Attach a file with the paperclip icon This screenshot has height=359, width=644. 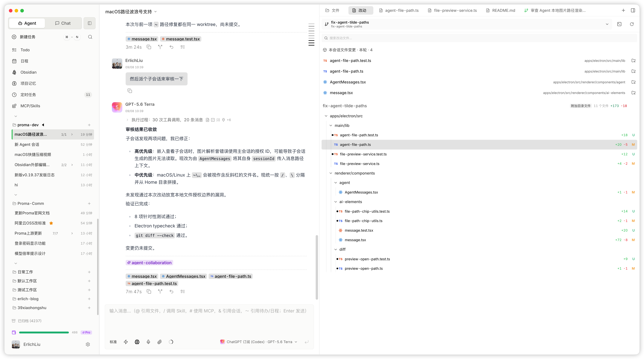(x=160, y=342)
